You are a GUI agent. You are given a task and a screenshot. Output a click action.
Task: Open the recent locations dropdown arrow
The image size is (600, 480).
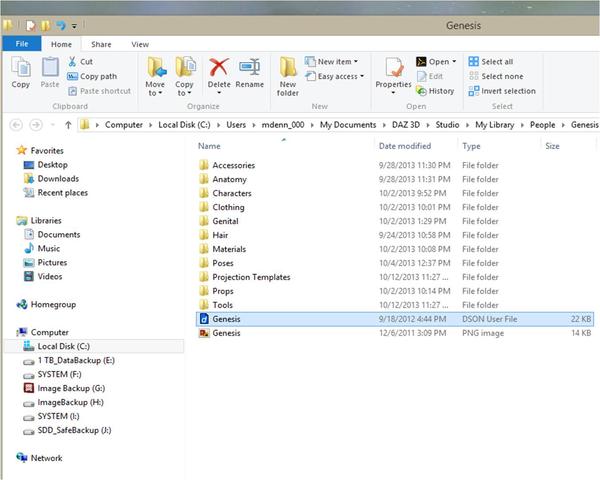(53, 125)
